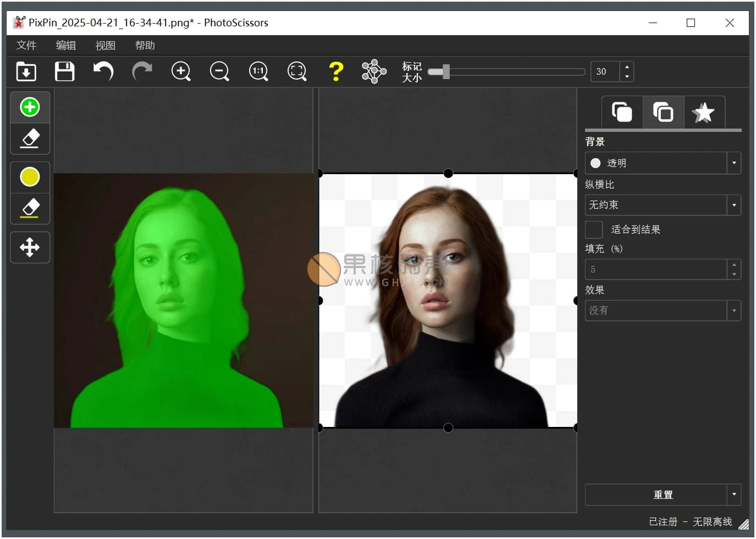The image size is (756, 539).
Task: Open the 编辑 menu
Action: pyautogui.click(x=65, y=45)
